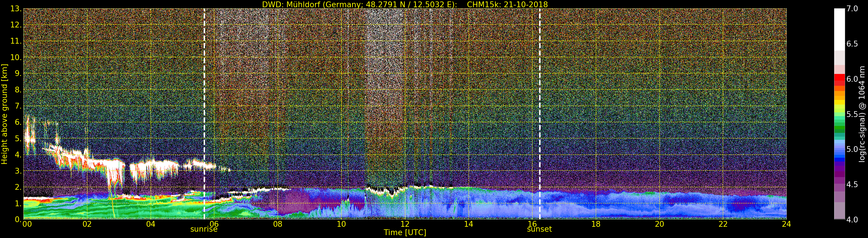Click the plot title 'DWD: Mühldorf (Germany...'
The image size is (868, 238).
click(x=405, y=4)
